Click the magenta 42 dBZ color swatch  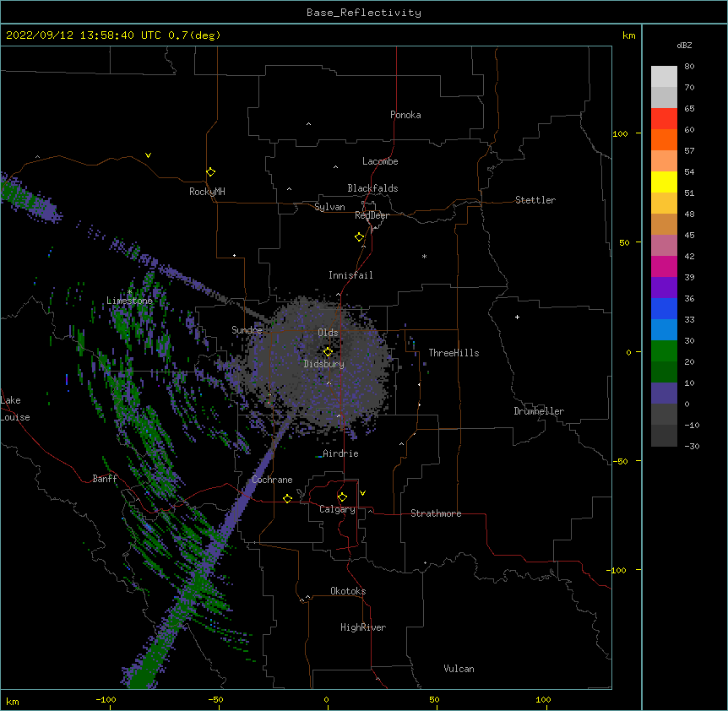point(664,266)
